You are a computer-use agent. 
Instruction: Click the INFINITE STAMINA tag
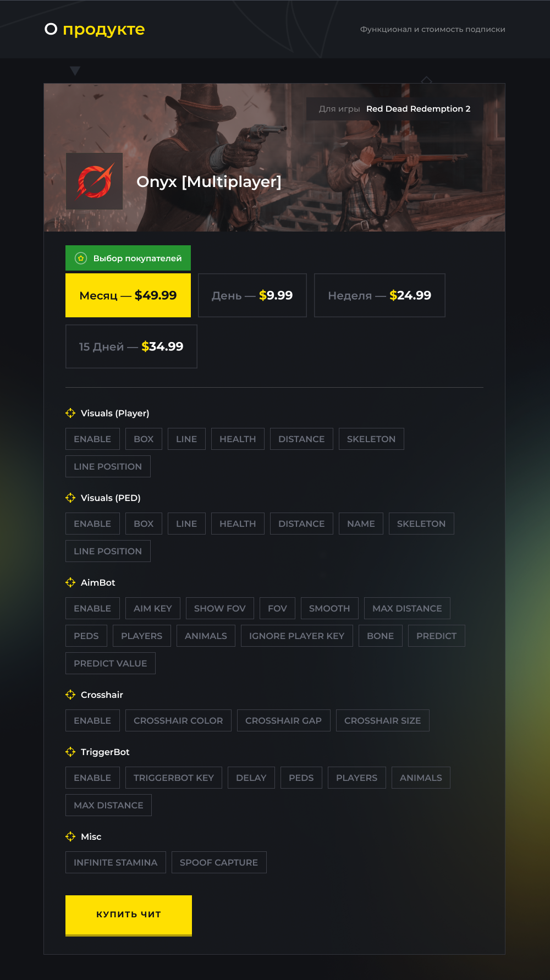(x=116, y=862)
